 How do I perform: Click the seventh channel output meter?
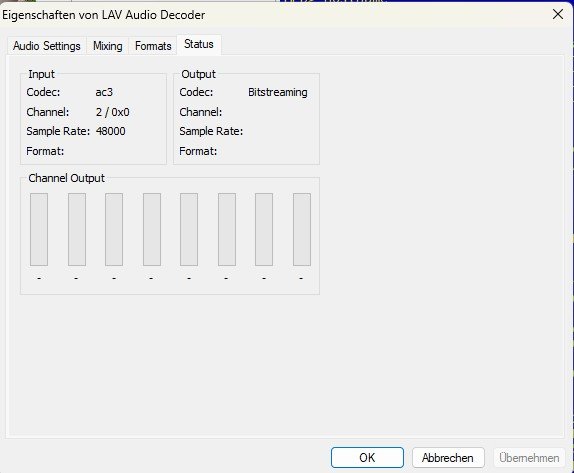[264, 230]
